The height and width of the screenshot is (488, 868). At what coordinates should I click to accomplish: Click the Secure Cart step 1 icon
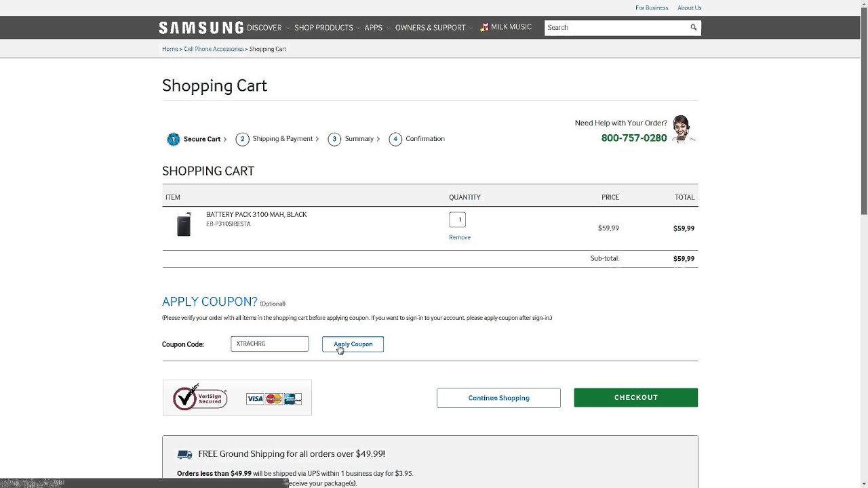tap(173, 139)
